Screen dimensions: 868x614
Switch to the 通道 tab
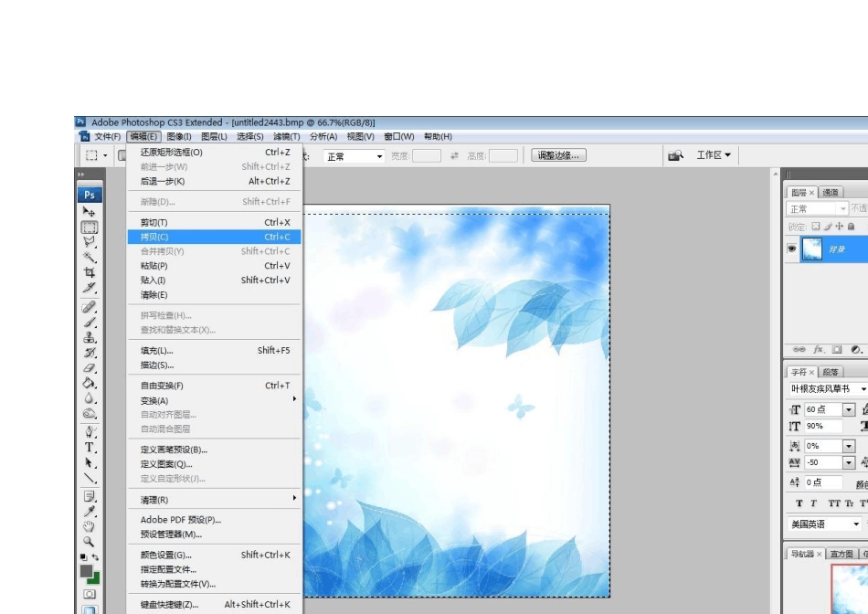coord(831,192)
